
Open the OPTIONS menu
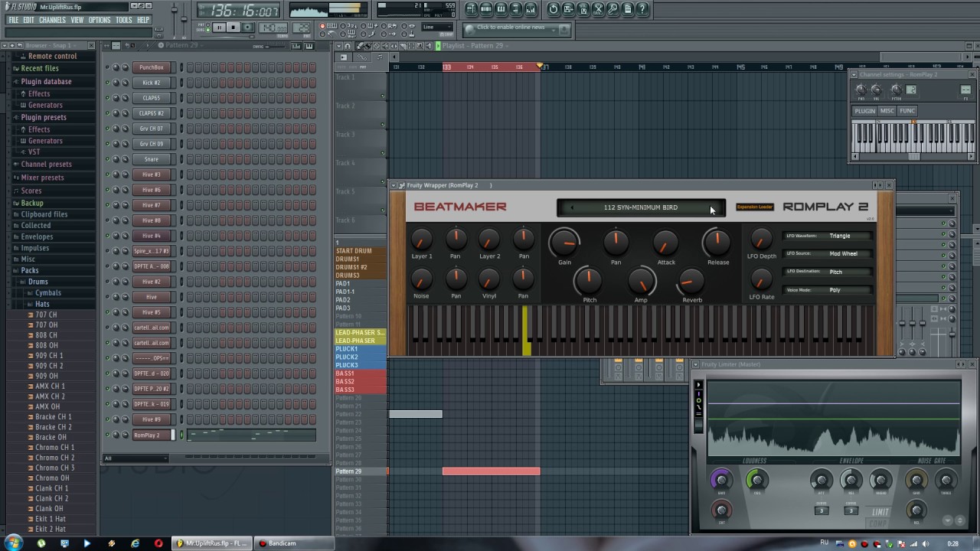[100, 20]
